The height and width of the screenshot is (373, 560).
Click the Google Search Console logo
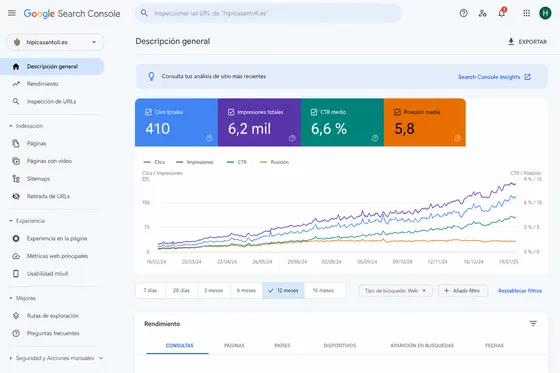pyautogui.click(x=72, y=14)
